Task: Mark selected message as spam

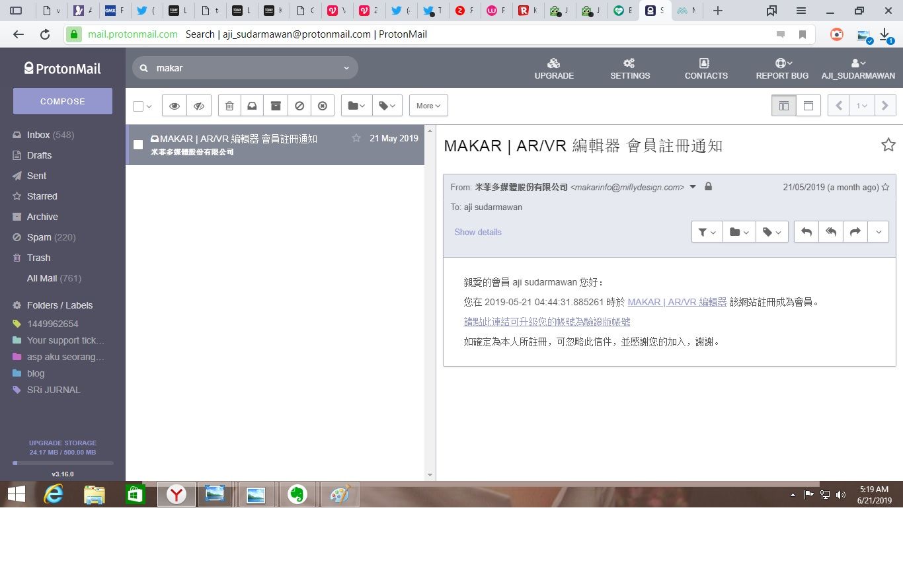Action: pyautogui.click(x=299, y=106)
